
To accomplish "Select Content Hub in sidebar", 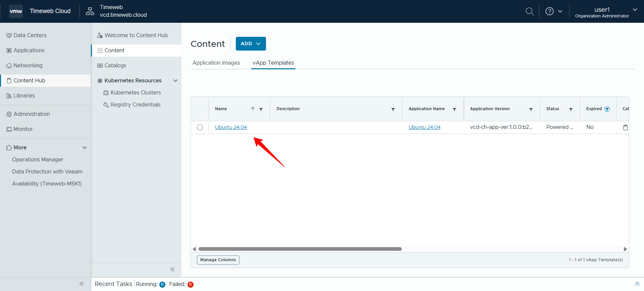I will (45, 80).
